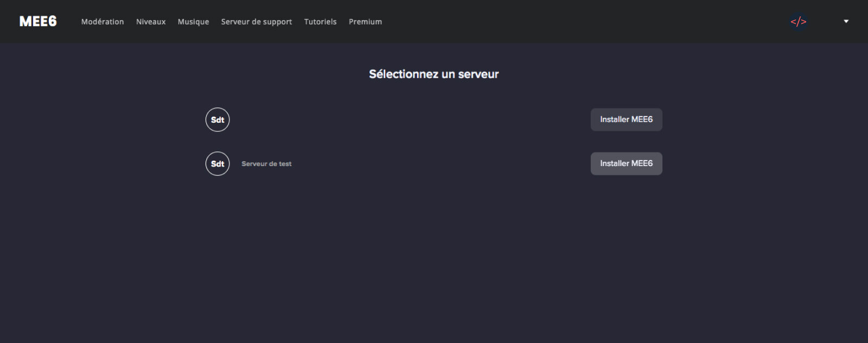
Task: Install MEE6 on the unnamed server
Action: pos(626,119)
